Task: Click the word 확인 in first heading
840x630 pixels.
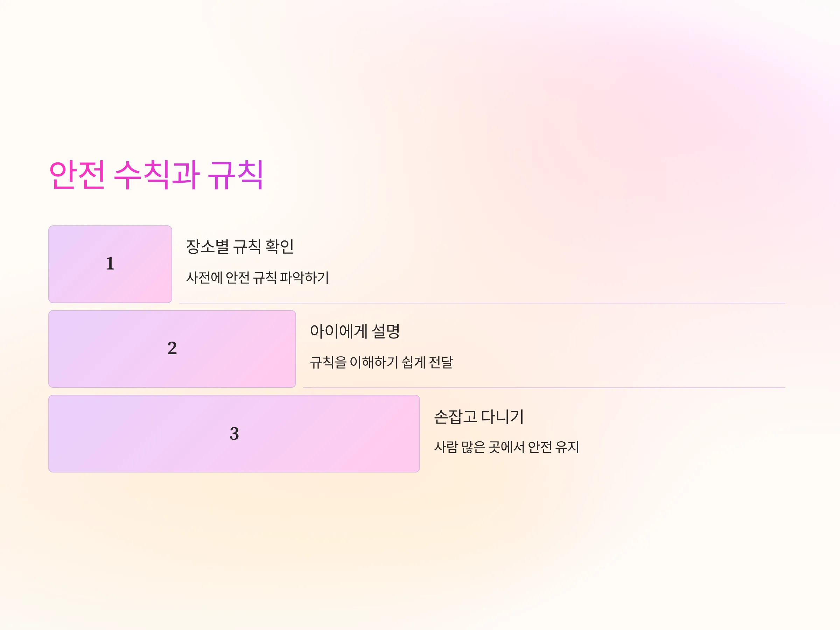Action: [x=280, y=246]
